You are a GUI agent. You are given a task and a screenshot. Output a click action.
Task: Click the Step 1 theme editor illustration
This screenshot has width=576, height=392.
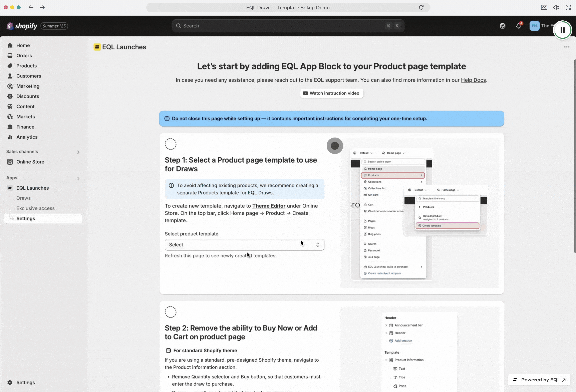[419, 213]
